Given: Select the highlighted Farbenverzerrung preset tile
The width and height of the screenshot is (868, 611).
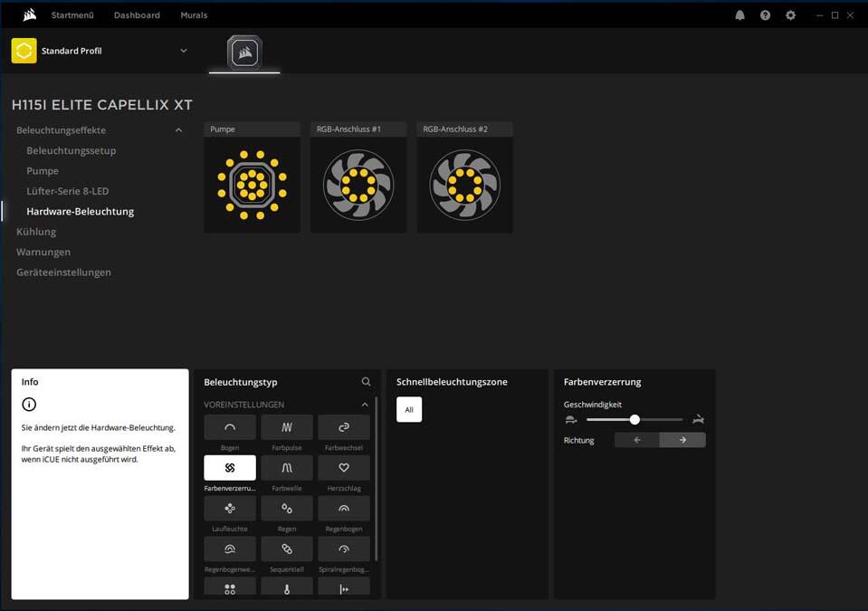Looking at the screenshot, I should tap(230, 468).
